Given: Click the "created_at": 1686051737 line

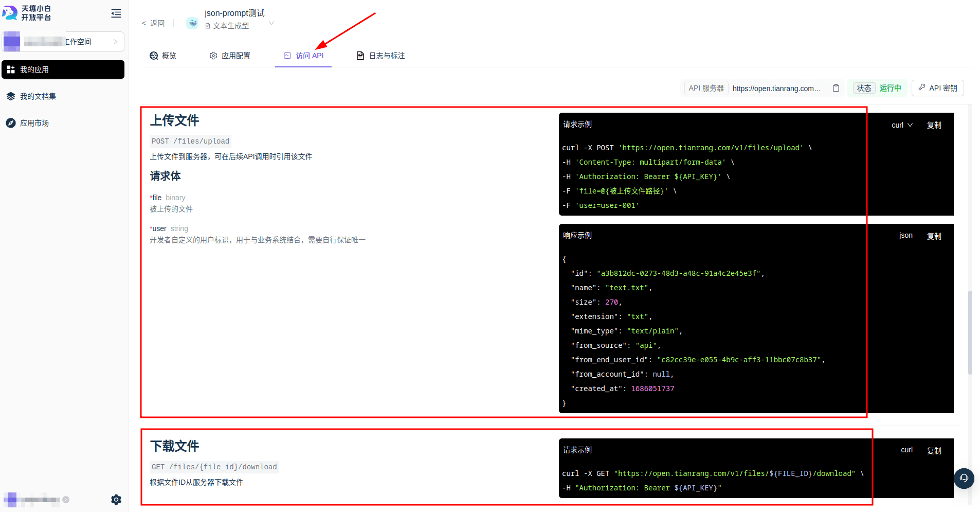Looking at the screenshot, I should click(622, 389).
